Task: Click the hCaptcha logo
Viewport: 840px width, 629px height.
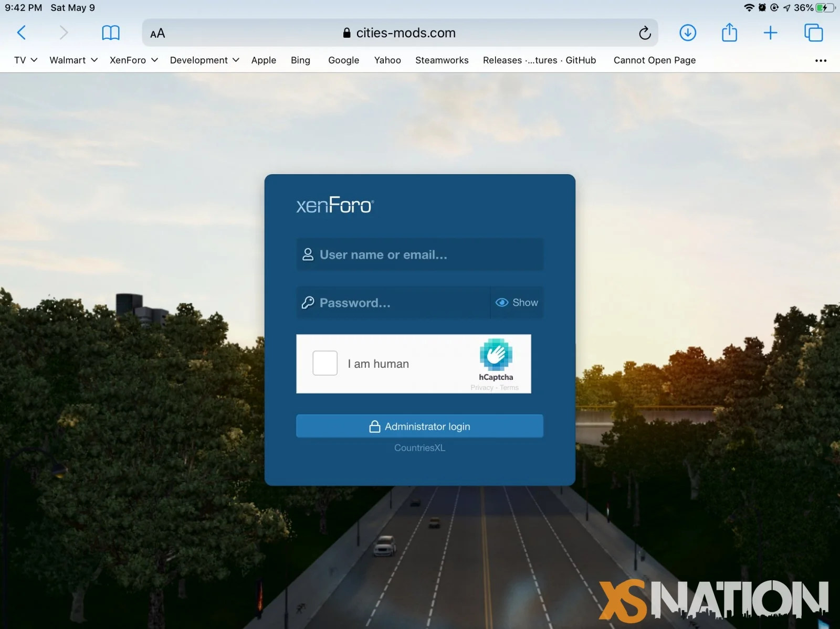Action: point(496,355)
